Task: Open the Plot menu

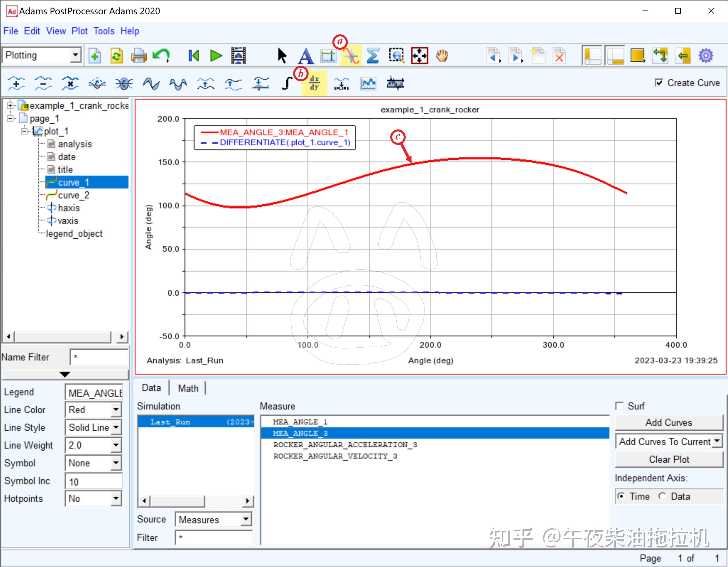Action: (x=79, y=31)
